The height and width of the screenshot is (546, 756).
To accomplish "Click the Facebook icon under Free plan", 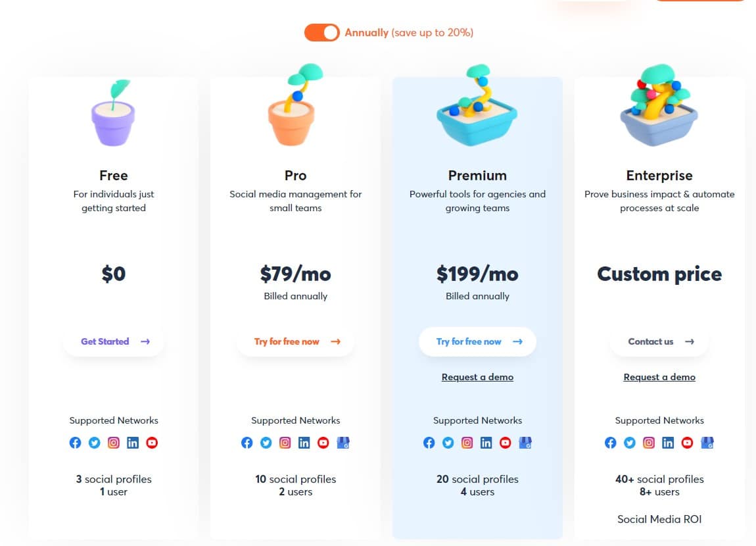I will pos(75,443).
